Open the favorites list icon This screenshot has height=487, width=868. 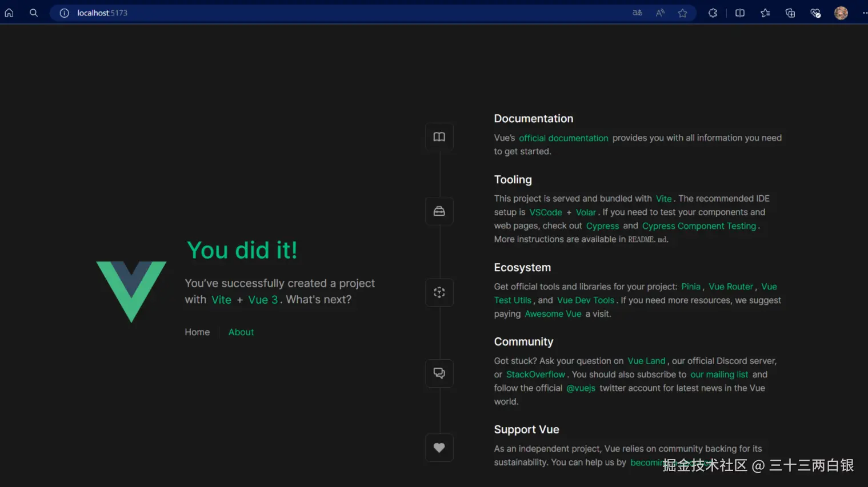point(765,13)
